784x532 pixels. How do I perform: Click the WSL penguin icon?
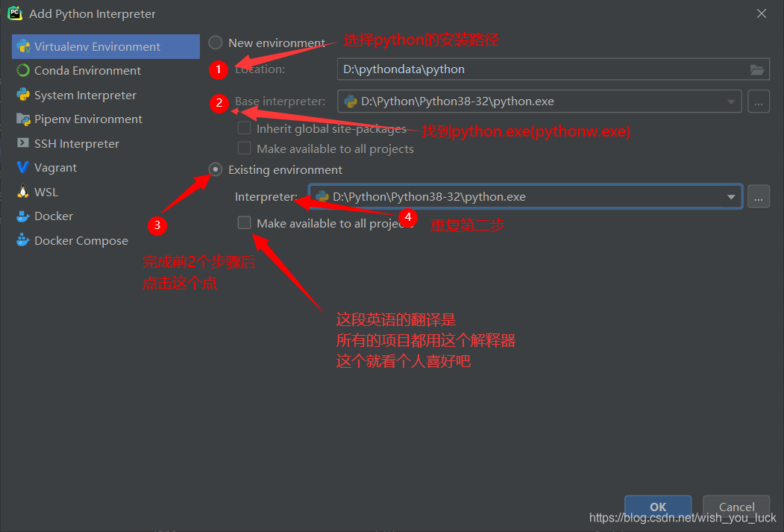tap(23, 192)
